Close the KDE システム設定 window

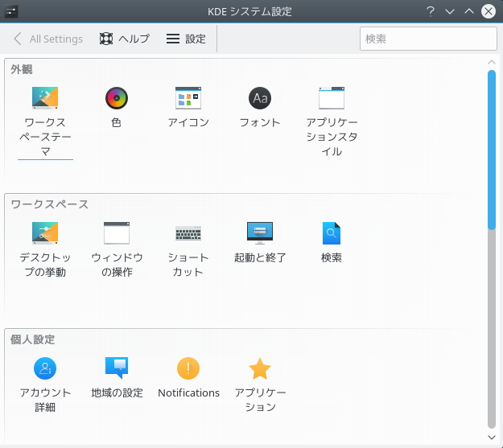coord(489,11)
